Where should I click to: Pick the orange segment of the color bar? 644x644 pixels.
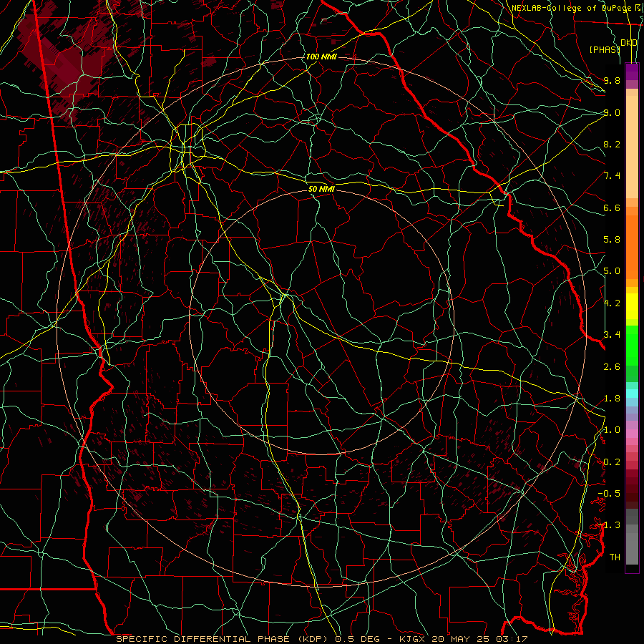[632, 246]
